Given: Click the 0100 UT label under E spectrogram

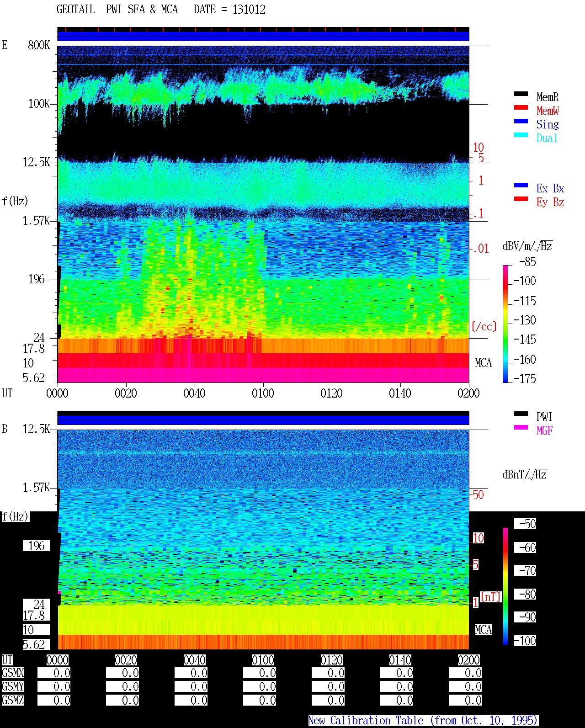Looking at the screenshot, I should pos(263,393).
